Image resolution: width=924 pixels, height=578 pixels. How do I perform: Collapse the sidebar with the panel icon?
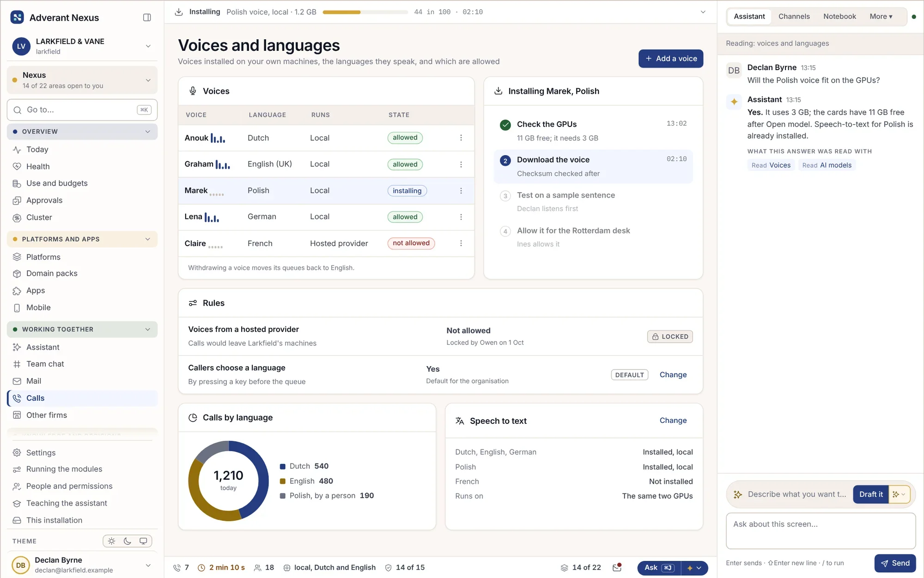(147, 18)
